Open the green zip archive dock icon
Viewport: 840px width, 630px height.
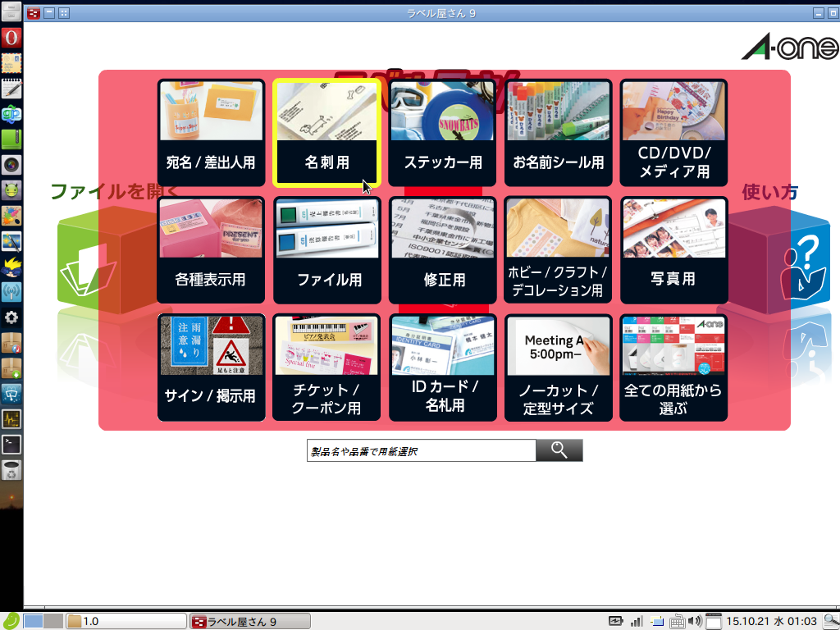point(11,139)
